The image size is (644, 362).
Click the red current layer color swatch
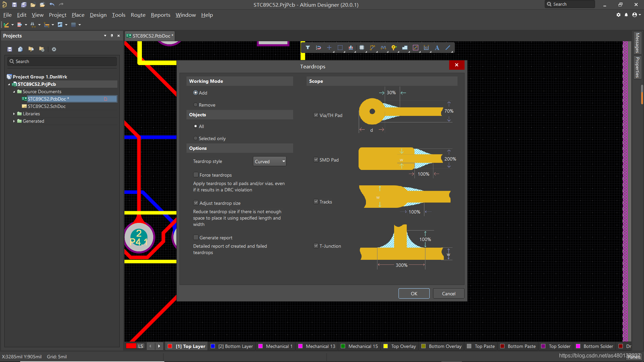tap(131, 346)
